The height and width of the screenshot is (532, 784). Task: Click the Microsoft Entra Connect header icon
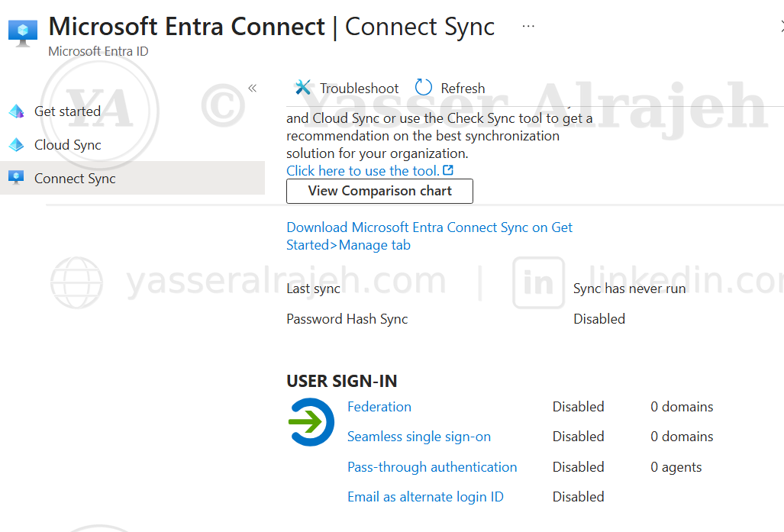pyautogui.click(x=22, y=33)
